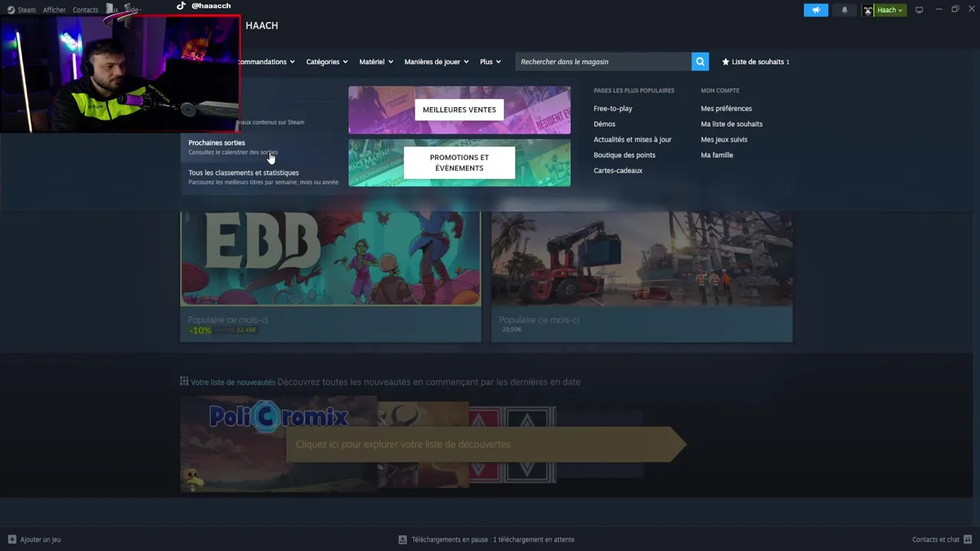
Task: Expand the Plus dropdown
Action: [x=490, y=62]
